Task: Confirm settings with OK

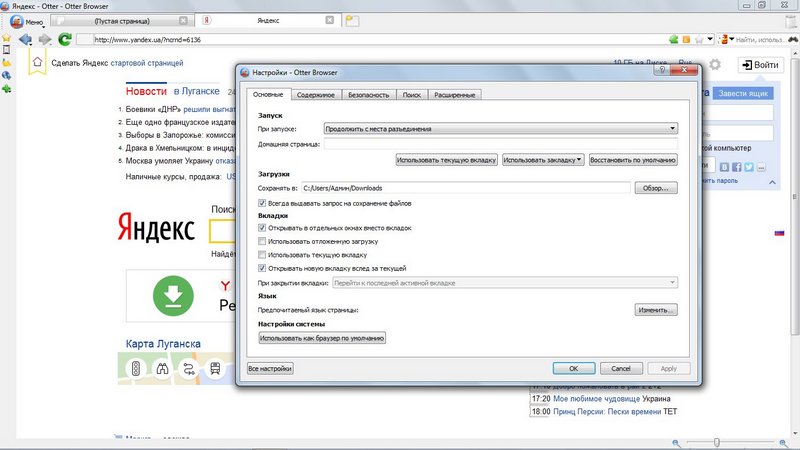Action: coord(574,368)
